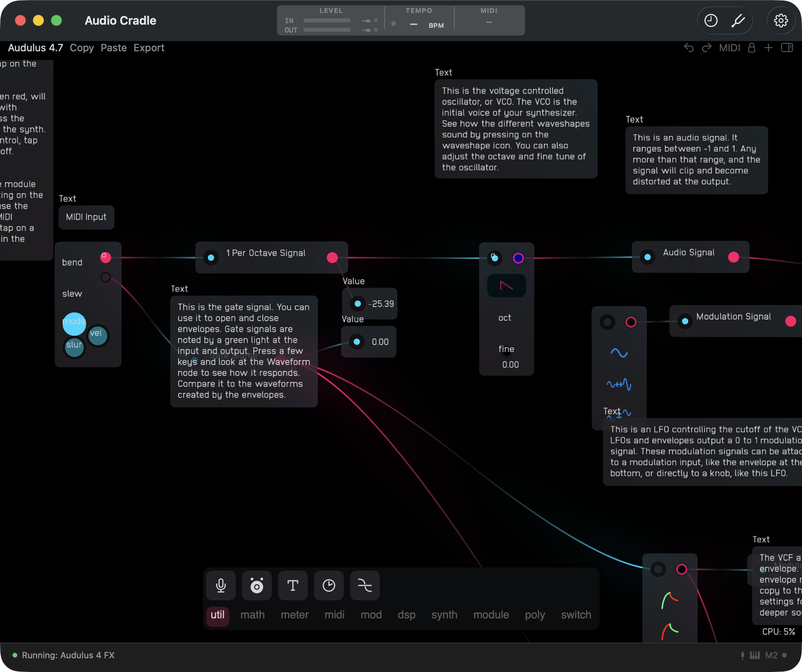Viewport: 802px width, 672px height.
Task: Click Paste in the Audulus toolbar
Action: 114,48
